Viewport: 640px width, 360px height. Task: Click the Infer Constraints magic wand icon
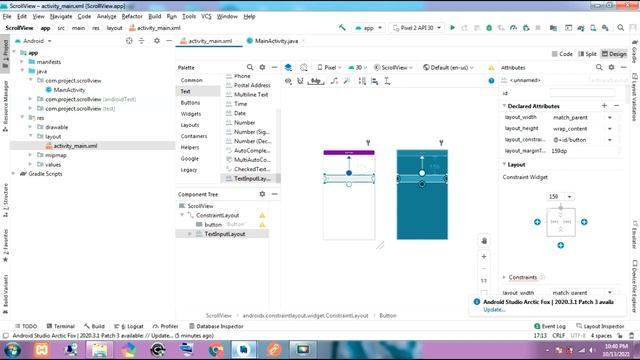[x=347, y=81]
